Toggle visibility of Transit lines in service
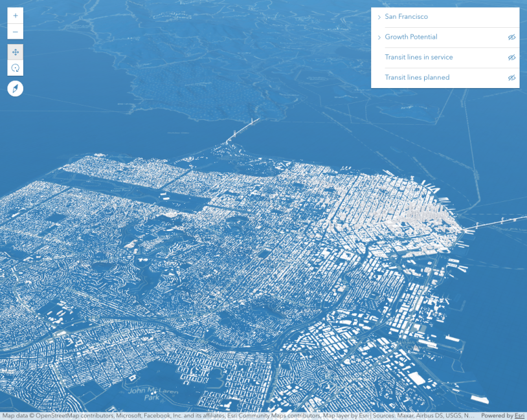This screenshot has height=420, width=527. click(511, 58)
